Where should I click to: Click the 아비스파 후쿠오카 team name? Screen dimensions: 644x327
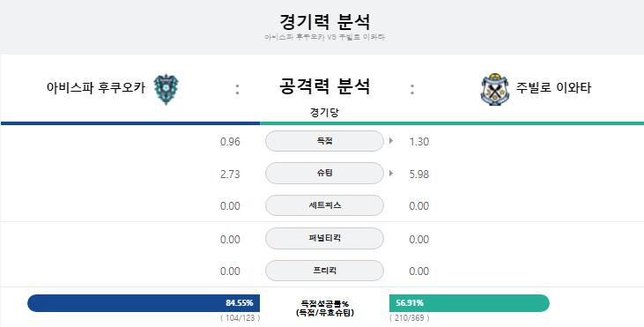pos(96,88)
